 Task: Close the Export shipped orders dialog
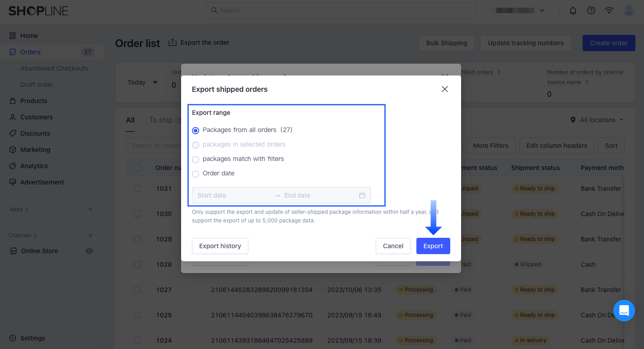[445, 89]
